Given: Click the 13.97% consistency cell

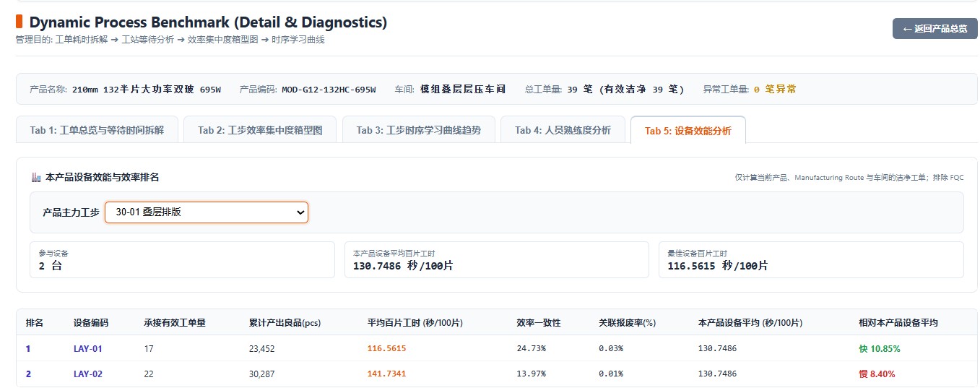Looking at the screenshot, I should pos(532,374).
